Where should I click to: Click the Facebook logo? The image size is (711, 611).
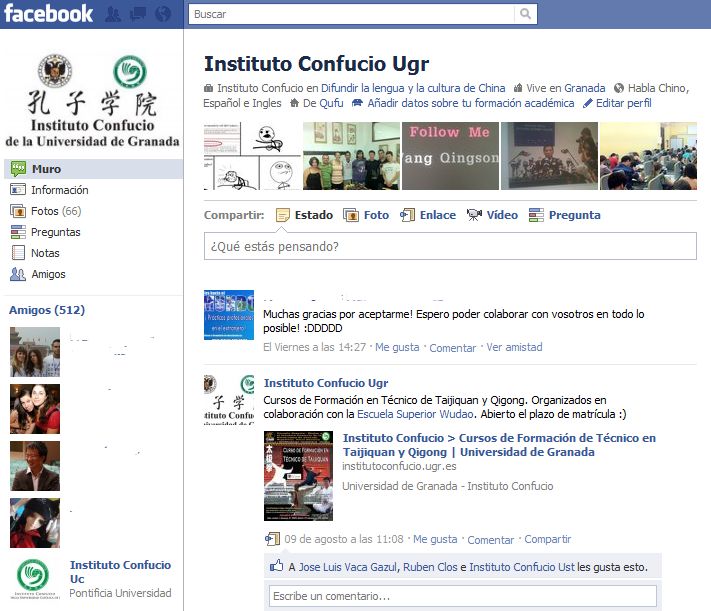point(48,14)
